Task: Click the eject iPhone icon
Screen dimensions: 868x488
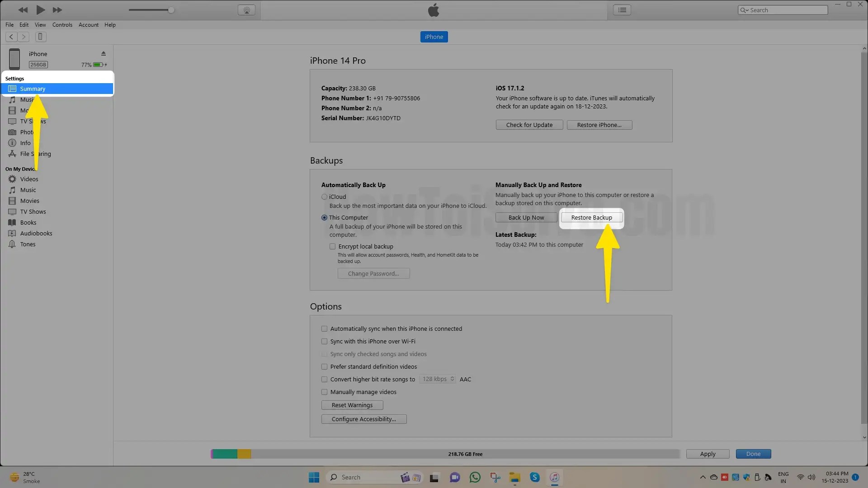Action: [103, 53]
